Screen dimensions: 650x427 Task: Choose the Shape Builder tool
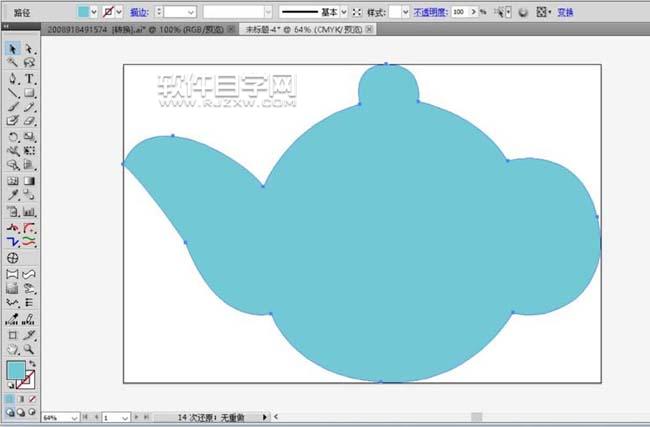click(12, 165)
